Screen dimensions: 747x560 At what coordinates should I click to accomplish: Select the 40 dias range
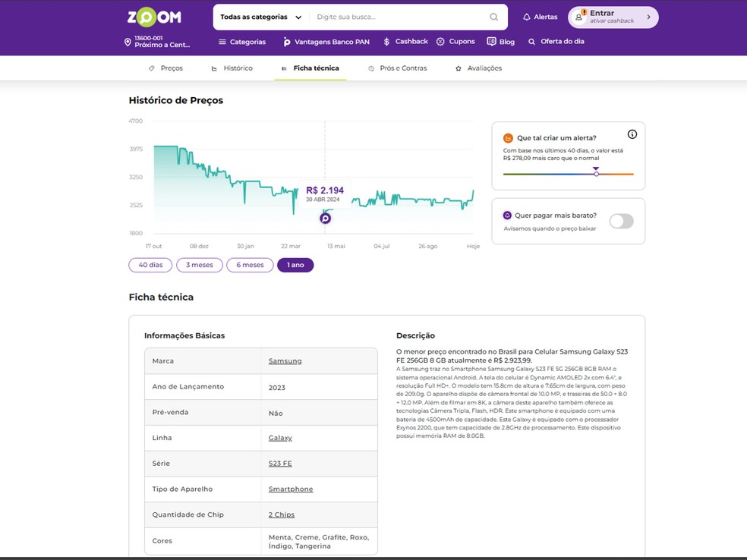pos(150,265)
